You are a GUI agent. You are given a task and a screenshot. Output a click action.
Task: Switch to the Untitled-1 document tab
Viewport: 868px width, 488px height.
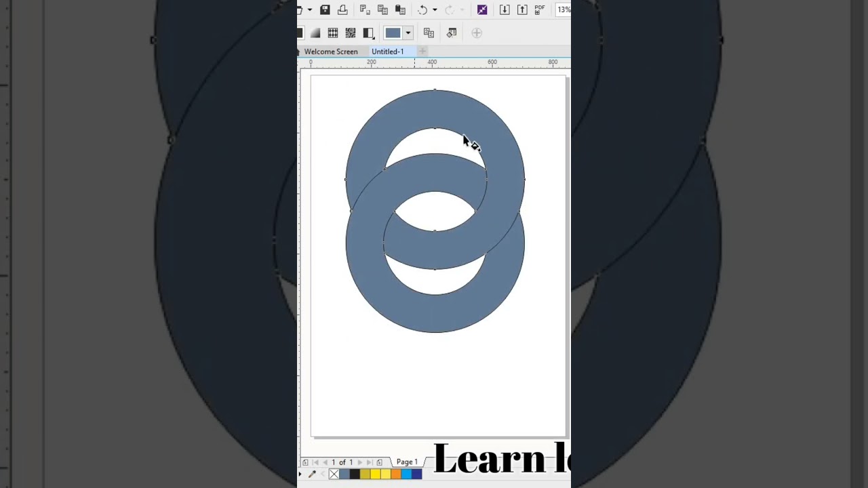(387, 52)
